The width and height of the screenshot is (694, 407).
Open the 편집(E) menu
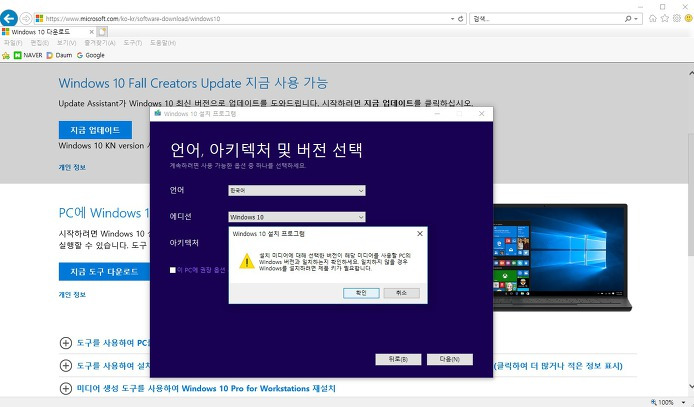click(39, 43)
